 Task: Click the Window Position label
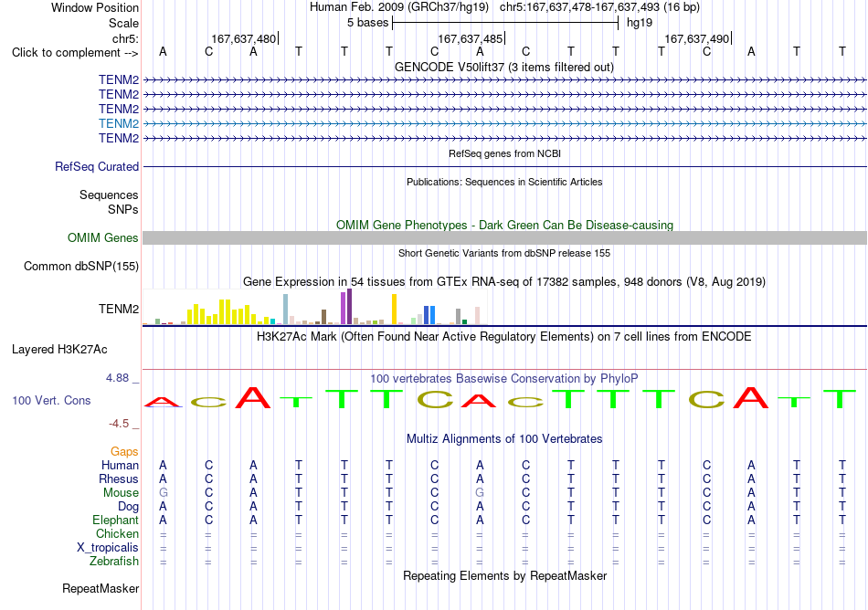click(95, 7)
